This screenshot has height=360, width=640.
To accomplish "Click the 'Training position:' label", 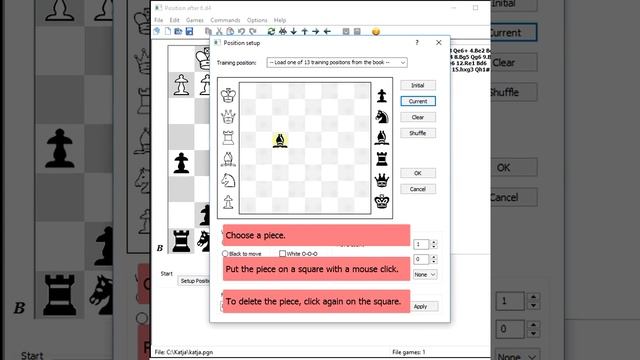I will click(236, 62).
